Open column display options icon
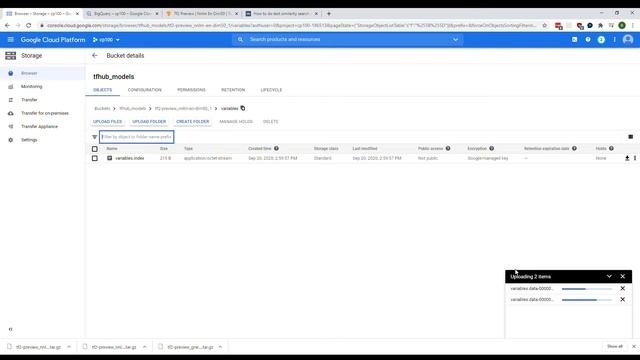 631,137
